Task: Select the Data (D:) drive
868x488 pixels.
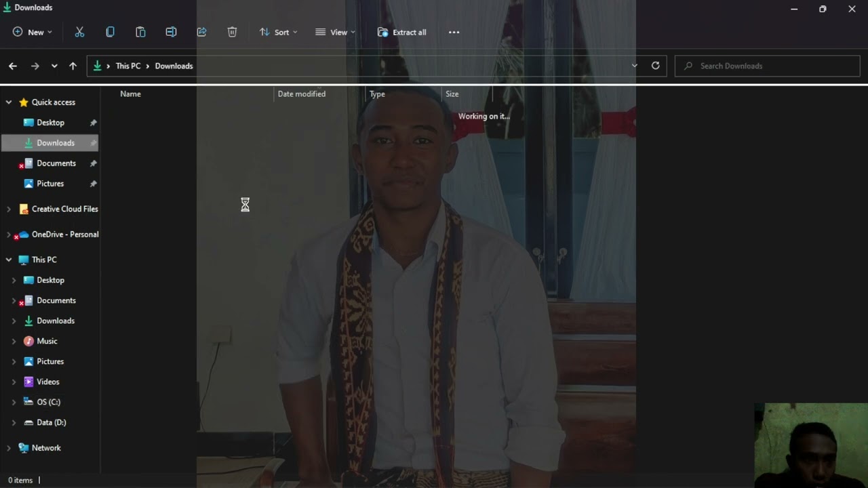Action: (50, 422)
